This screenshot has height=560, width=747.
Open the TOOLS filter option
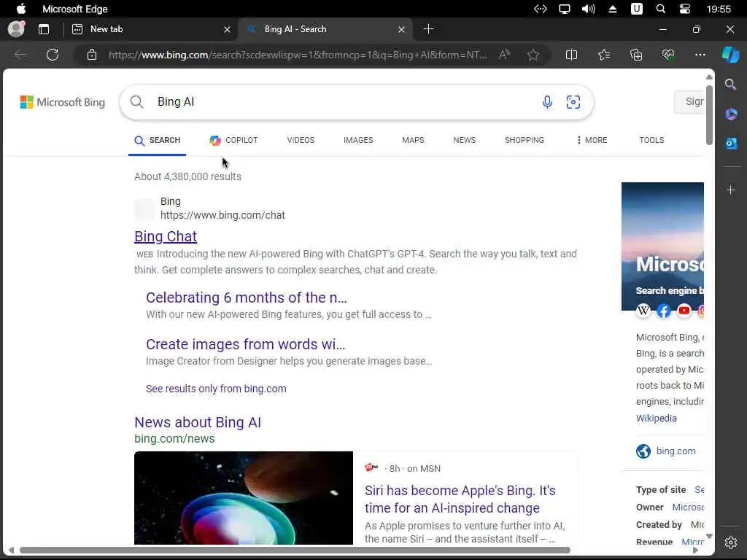pos(651,141)
